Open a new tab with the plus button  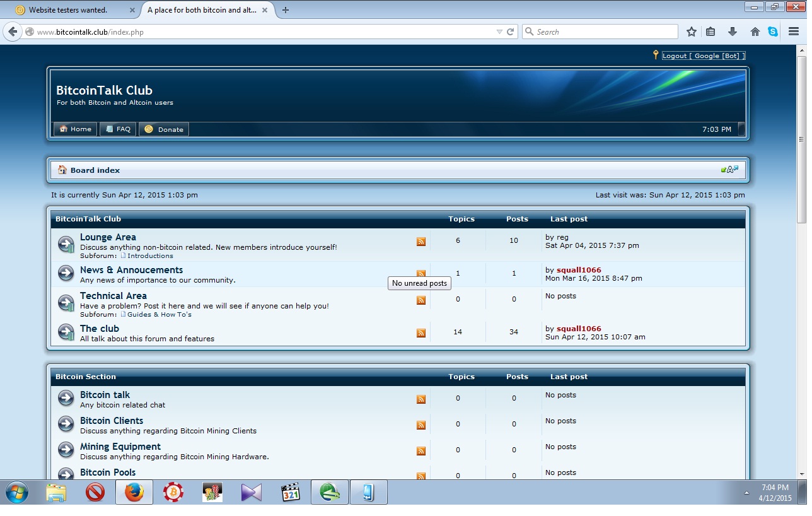286,10
